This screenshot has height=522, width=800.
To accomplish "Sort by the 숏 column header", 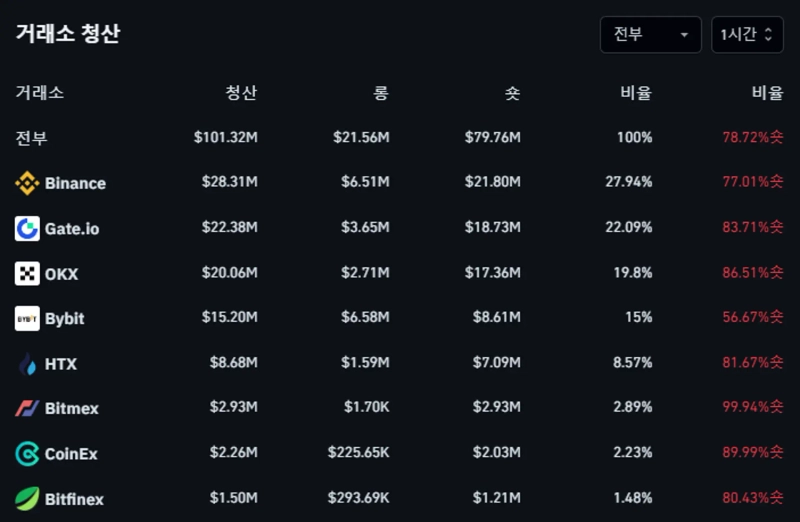I will click(x=512, y=93).
